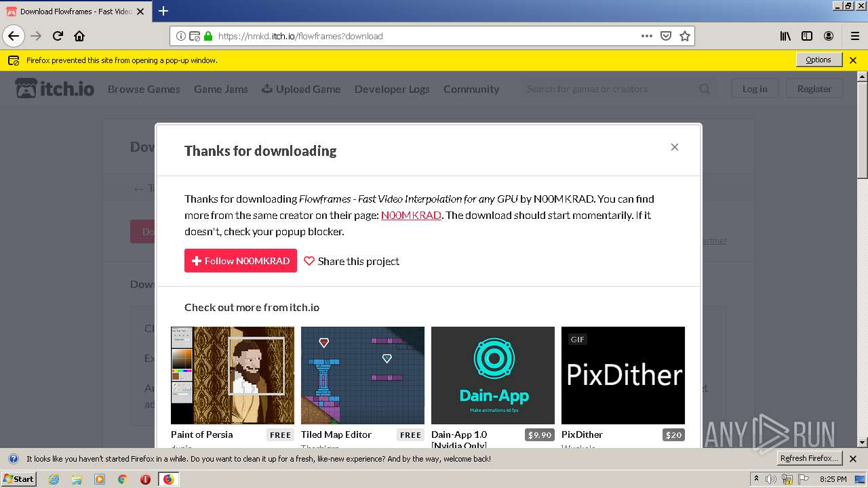Save page to Pocket icon
Image resolution: width=868 pixels, height=488 pixels.
click(x=666, y=36)
